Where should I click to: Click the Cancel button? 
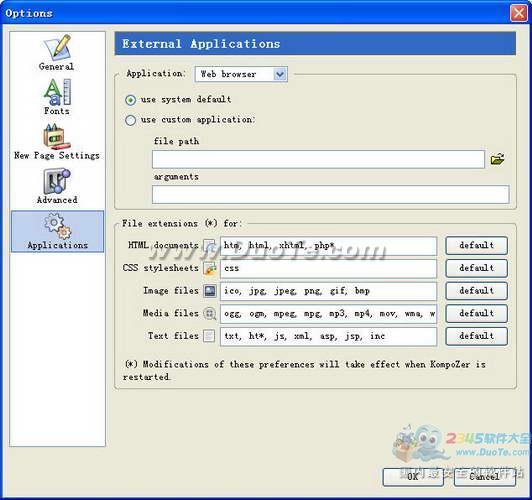pos(484,477)
